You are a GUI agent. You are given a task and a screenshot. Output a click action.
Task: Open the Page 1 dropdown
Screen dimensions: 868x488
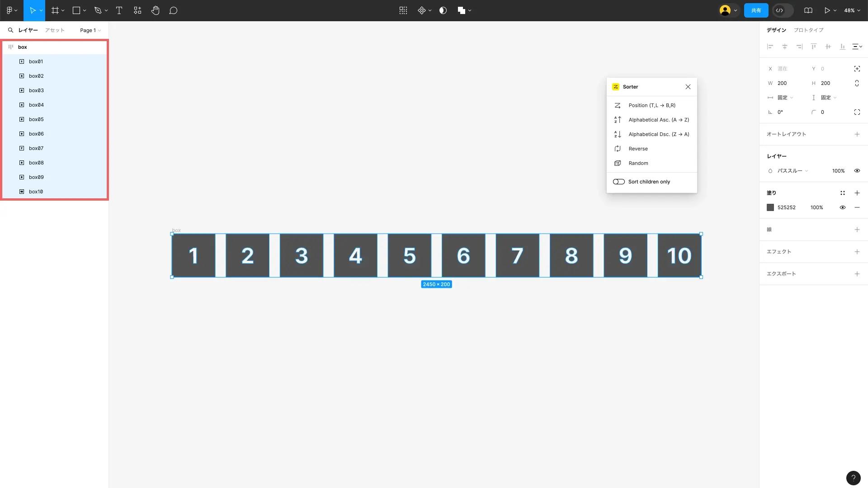90,30
